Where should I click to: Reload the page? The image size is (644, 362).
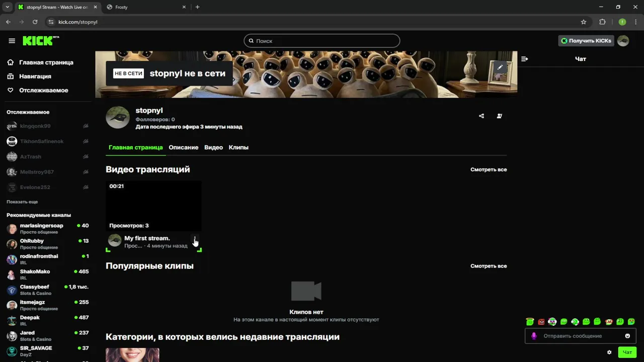pos(35,22)
